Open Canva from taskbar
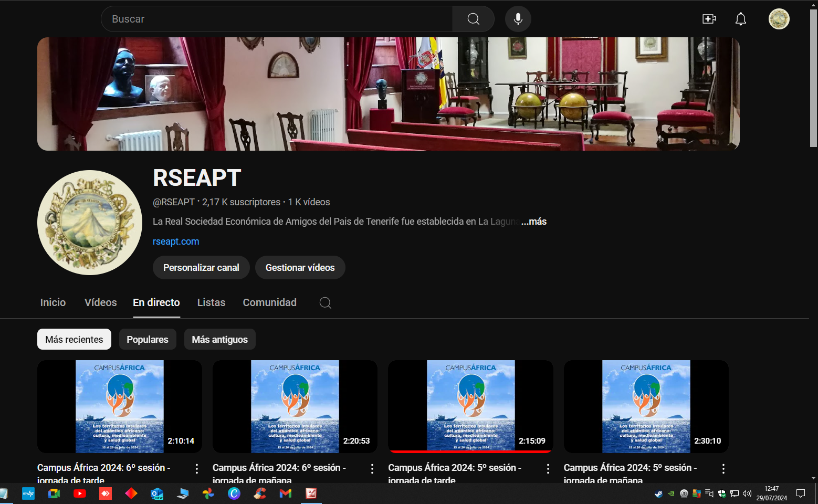Image resolution: width=818 pixels, height=504 pixels. tap(234, 493)
